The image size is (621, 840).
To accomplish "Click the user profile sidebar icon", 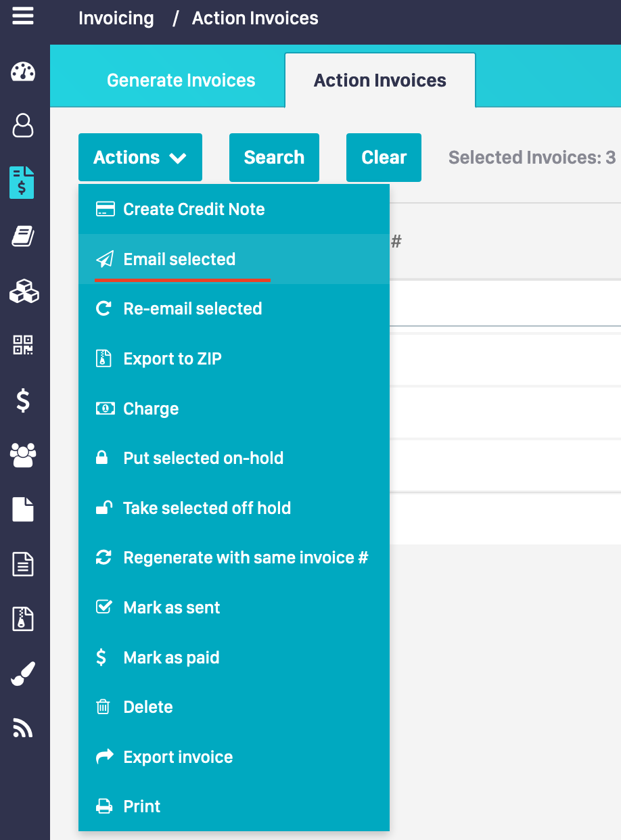I will click(23, 126).
